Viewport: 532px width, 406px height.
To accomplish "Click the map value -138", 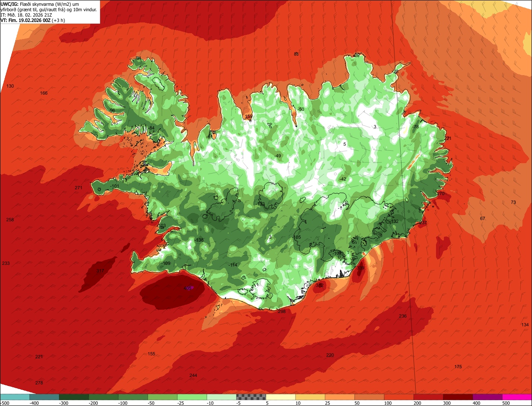I will [199, 240].
